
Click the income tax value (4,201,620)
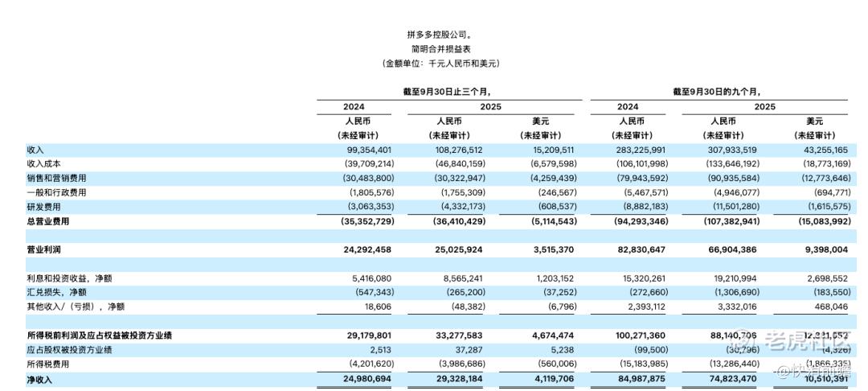370,364
